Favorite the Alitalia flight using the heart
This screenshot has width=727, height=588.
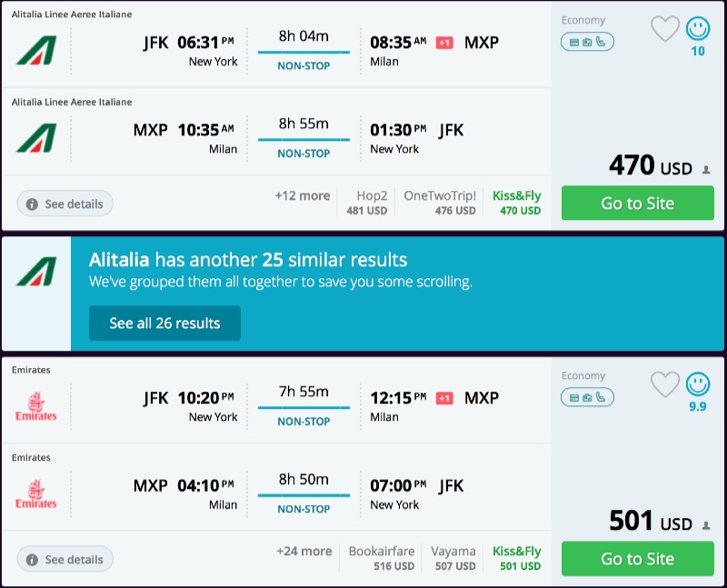point(665,28)
